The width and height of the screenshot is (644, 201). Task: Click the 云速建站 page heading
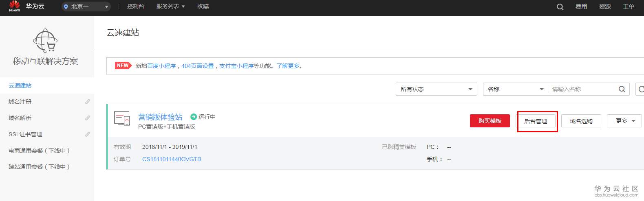click(x=123, y=33)
